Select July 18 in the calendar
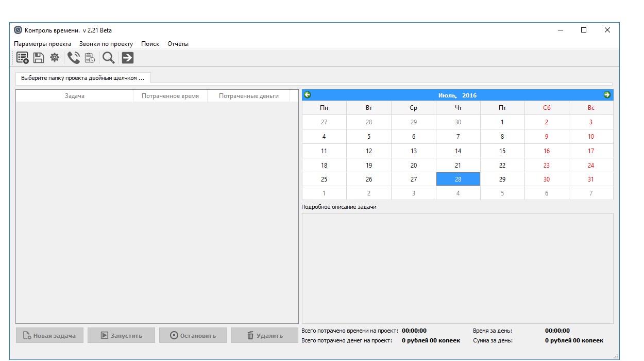Viewport: 644px width, 361px height. click(324, 166)
